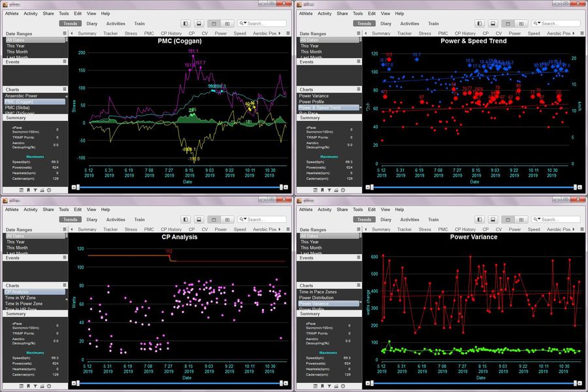The width and height of the screenshot is (588, 392).
Task: Switch Power Variance window to tabbed view
Action: point(508,220)
